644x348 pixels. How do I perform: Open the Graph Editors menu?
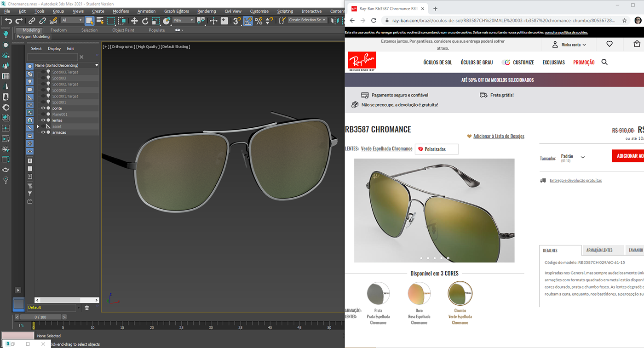point(177,11)
